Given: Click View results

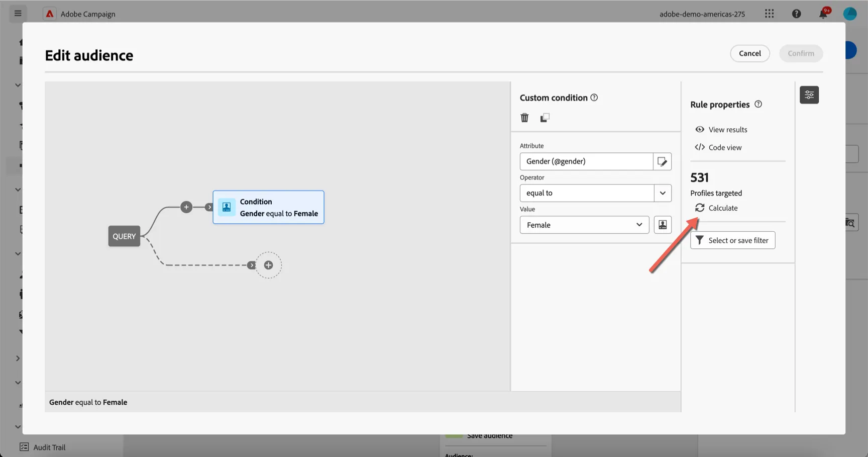Looking at the screenshot, I should (x=721, y=130).
